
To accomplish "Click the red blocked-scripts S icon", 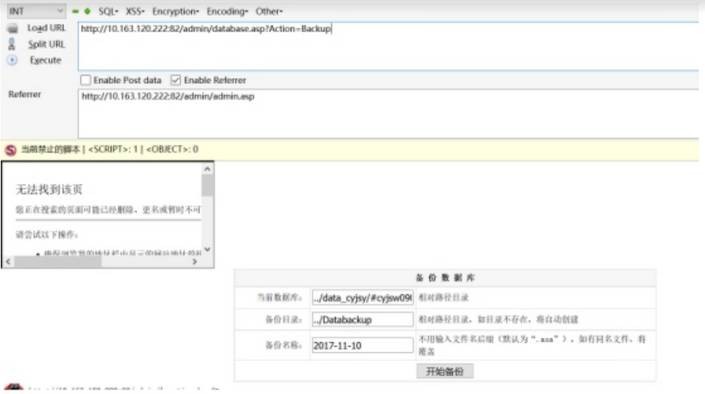I will [10, 150].
